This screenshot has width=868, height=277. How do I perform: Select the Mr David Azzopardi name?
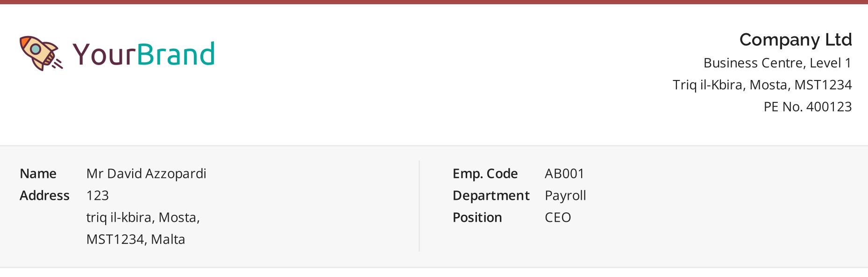pyautogui.click(x=146, y=174)
